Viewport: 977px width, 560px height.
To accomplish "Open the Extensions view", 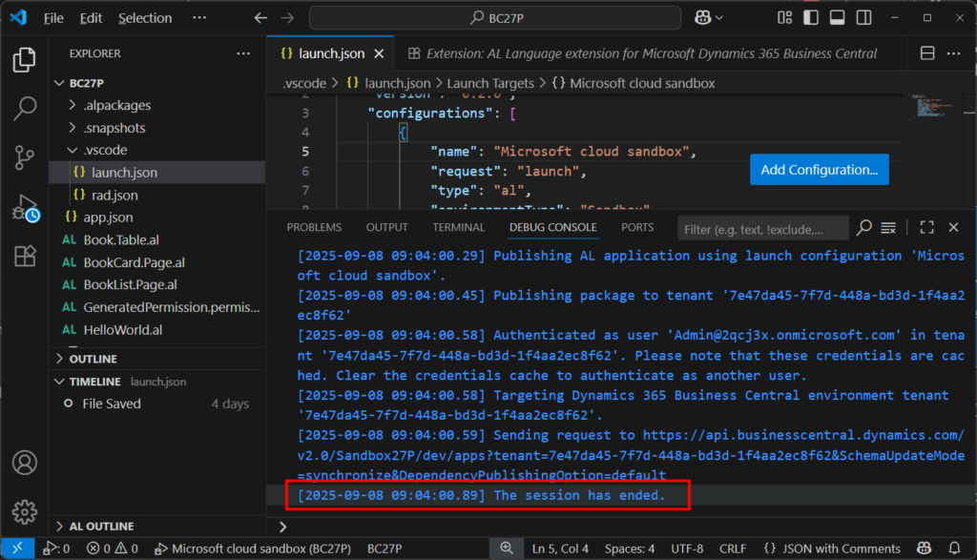I will pos(25,257).
